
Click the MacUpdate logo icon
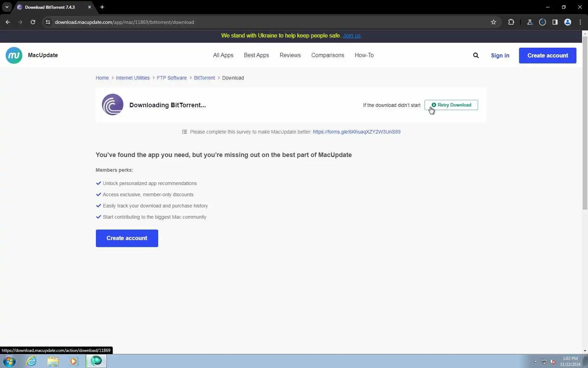pos(14,55)
